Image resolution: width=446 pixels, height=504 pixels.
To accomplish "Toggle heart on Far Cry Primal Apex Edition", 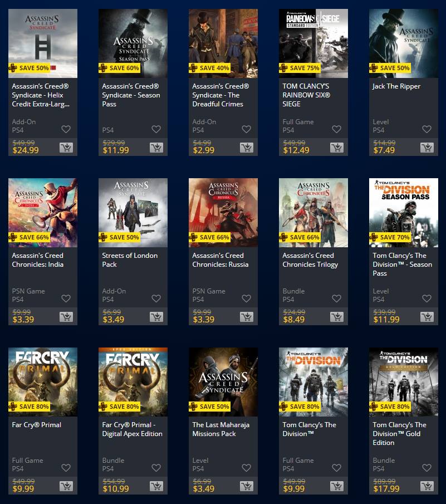I will (x=156, y=468).
